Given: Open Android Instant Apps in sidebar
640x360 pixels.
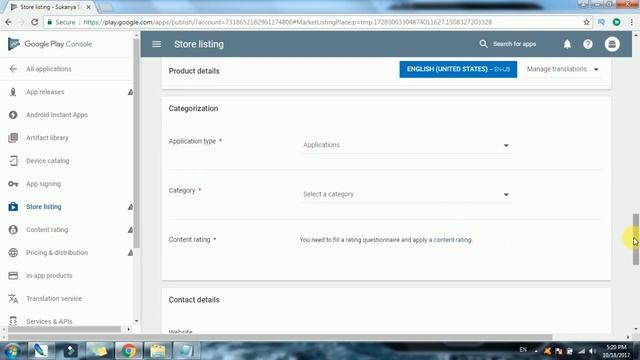Looking at the screenshot, I should [57, 115].
